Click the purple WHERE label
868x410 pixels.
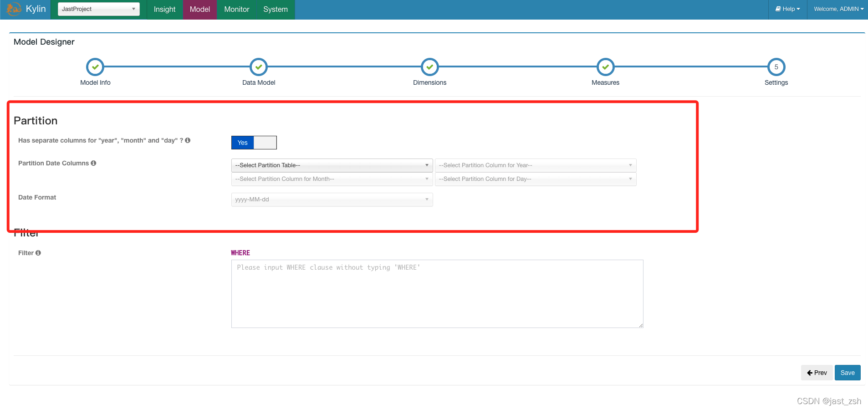click(x=240, y=253)
